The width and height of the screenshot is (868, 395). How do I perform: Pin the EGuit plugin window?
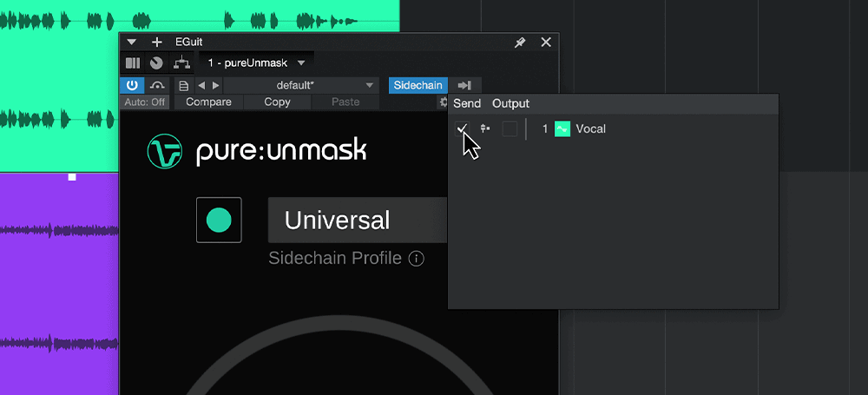[520, 42]
